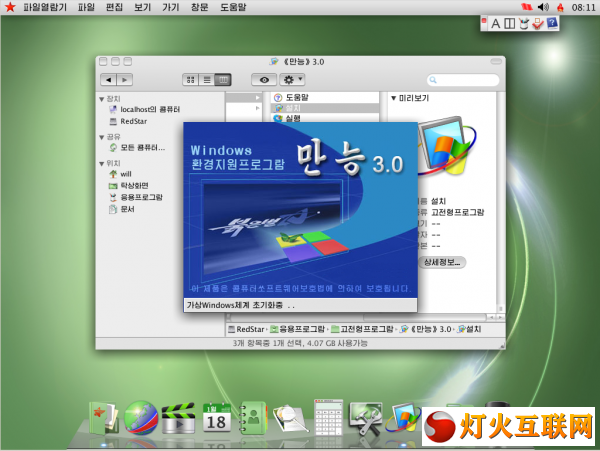Open the 도움말 menu in menu bar
This screenshot has height=451, width=600.
point(233,7)
